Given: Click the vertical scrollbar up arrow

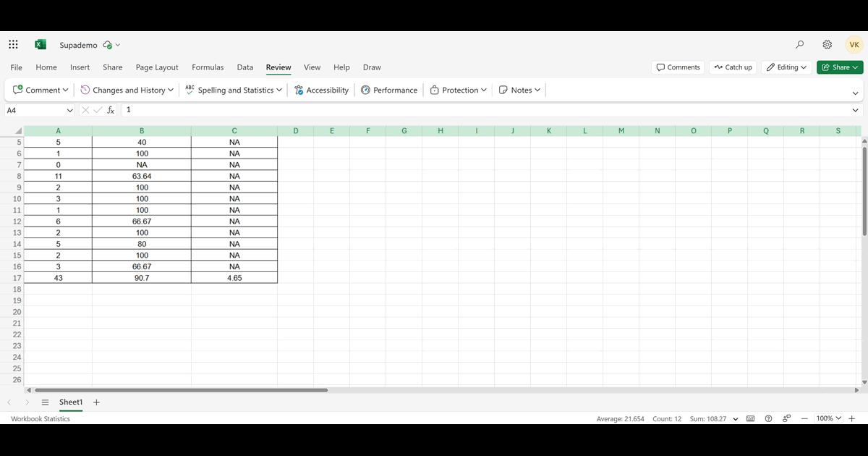Looking at the screenshot, I should pyautogui.click(x=864, y=140).
